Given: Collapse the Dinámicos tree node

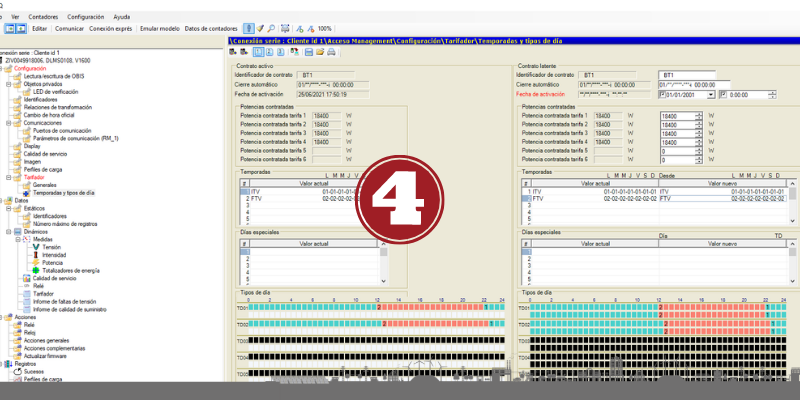Looking at the screenshot, I should 9,232.
